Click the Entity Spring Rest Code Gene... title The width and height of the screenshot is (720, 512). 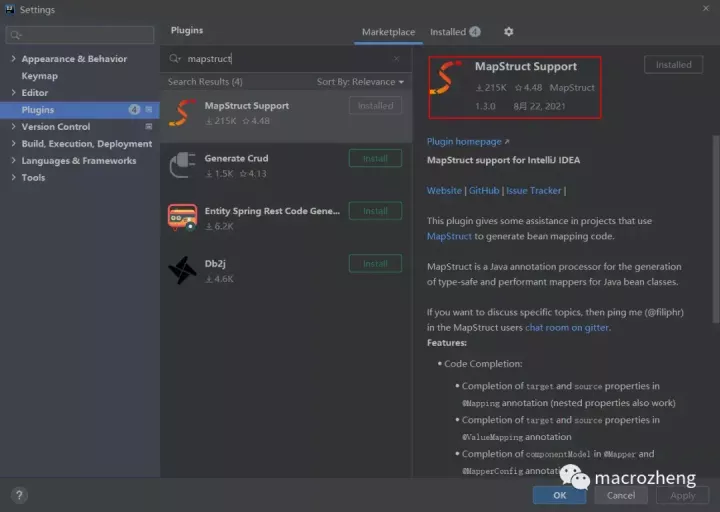pos(272,211)
